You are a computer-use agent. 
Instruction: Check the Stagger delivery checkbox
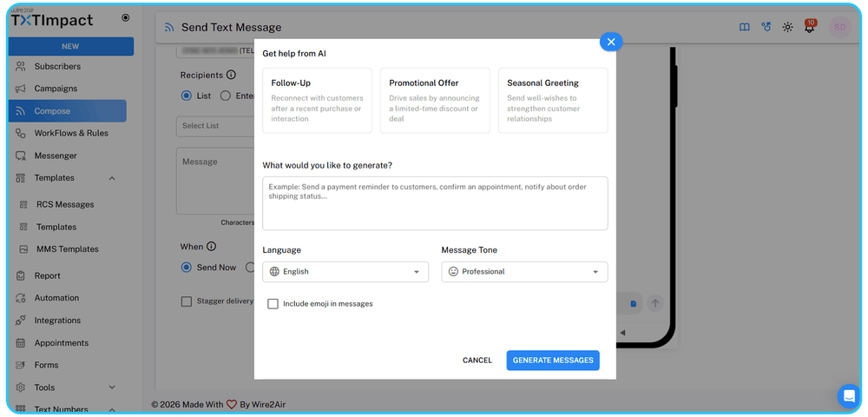pos(187,301)
